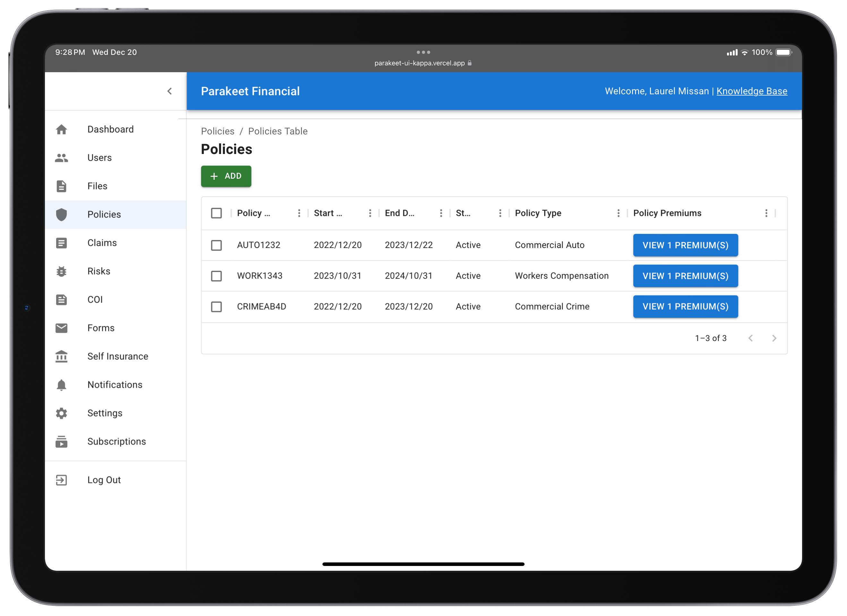This screenshot has width=847, height=616.
Task: Click the Policies Table breadcrumb
Action: (278, 132)
